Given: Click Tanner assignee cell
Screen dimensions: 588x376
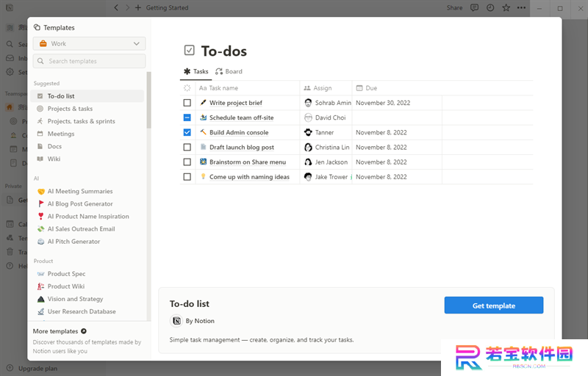Looking at the screenshot, I should click(326, 132).
